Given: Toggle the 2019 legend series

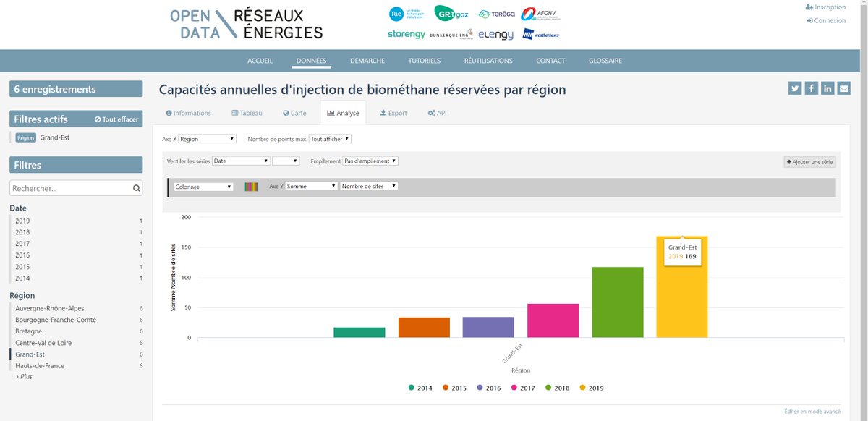Looking at the screenshot, I should pyautogui.click(x=592, y=388).
